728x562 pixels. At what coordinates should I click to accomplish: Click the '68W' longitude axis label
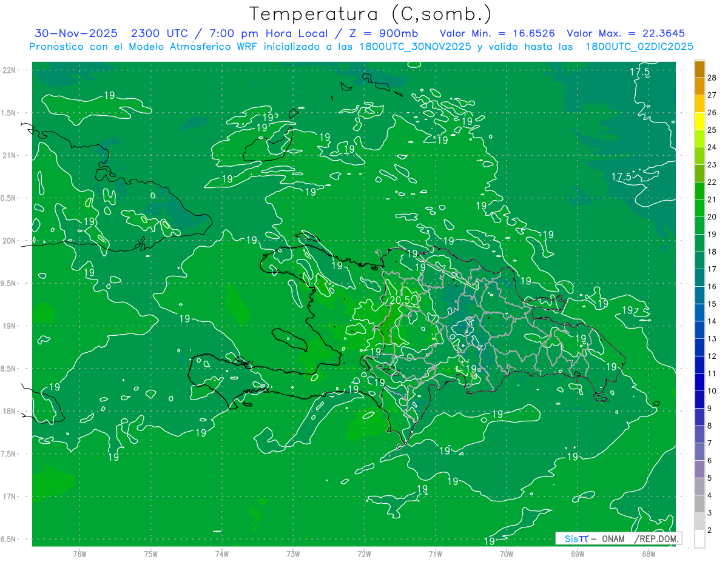click(x=649, y=554)
